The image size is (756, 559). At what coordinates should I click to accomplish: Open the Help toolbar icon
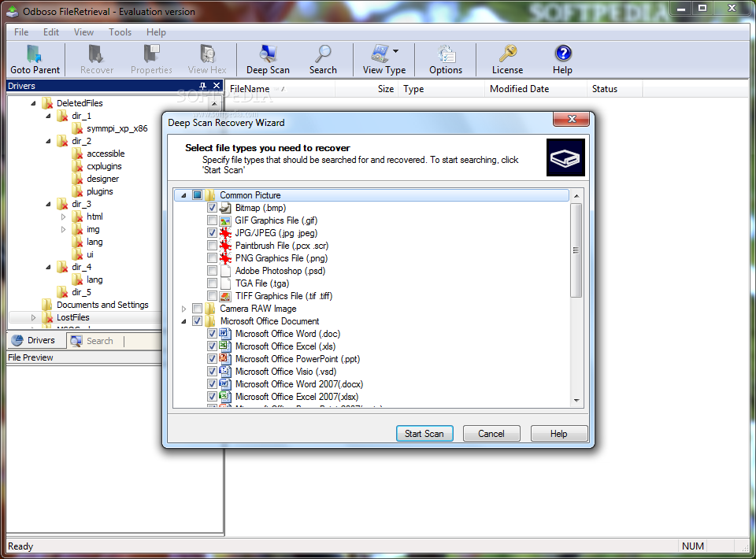tap(562, 54)
